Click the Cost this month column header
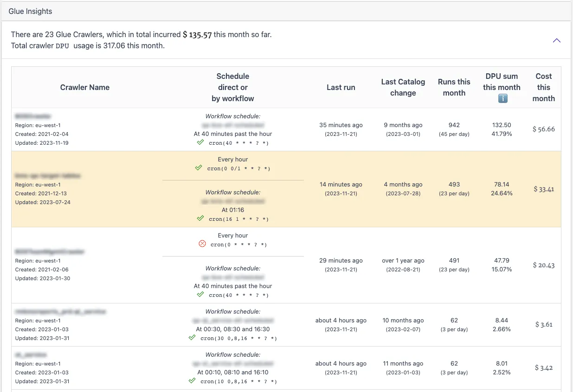Image resolution: width=573 pixels, height=392 pixels. [544, 87]
